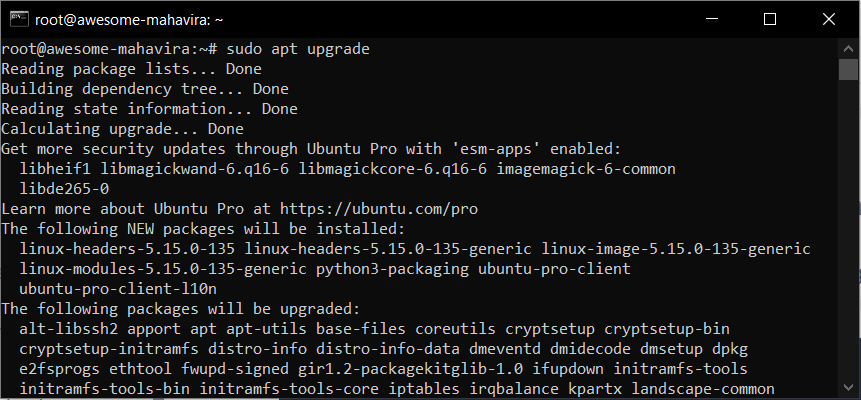Click the https://ubuntu.com/pro URL
This screenshot has height=400, width=861.
(x=379, y=209)
